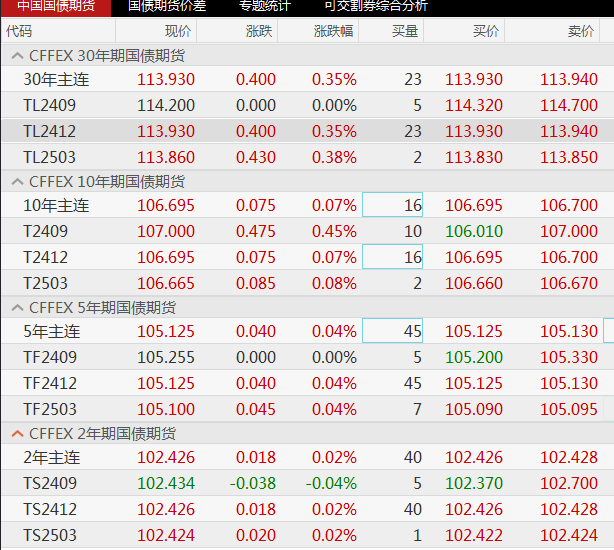
Task: Open the 专题统计 tab
Action: (x=265, y=6)
